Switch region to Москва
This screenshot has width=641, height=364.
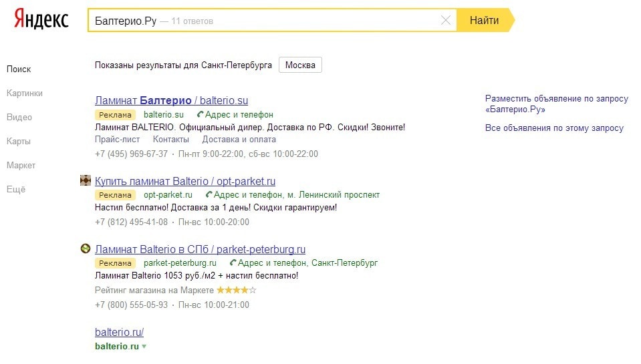pyautogui.click(x=300, y=65)
